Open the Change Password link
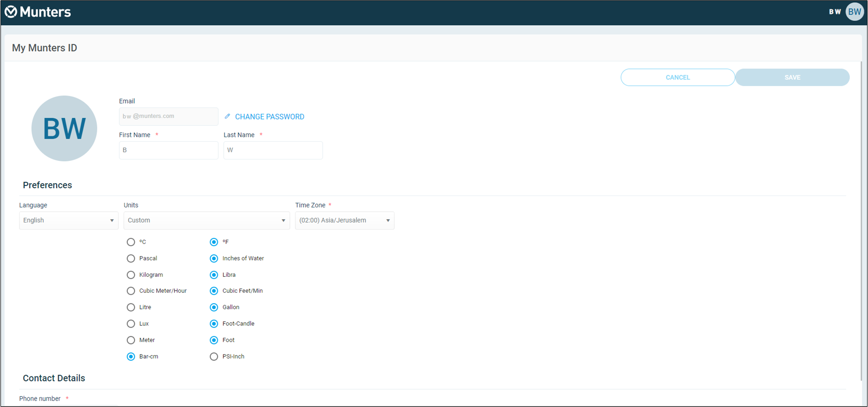Screen dimensions: 868x407 tap(269, 117)
